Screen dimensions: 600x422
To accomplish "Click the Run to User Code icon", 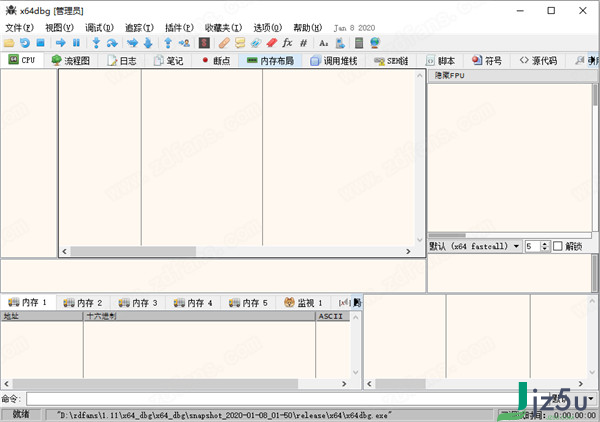I will [184, 43].
